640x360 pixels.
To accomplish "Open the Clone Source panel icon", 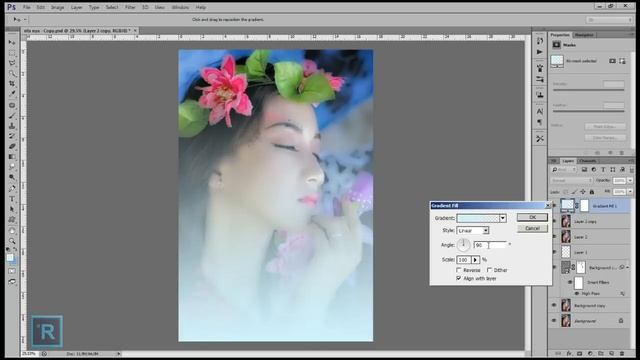I will pyautogui.click(x=540, y=95).
